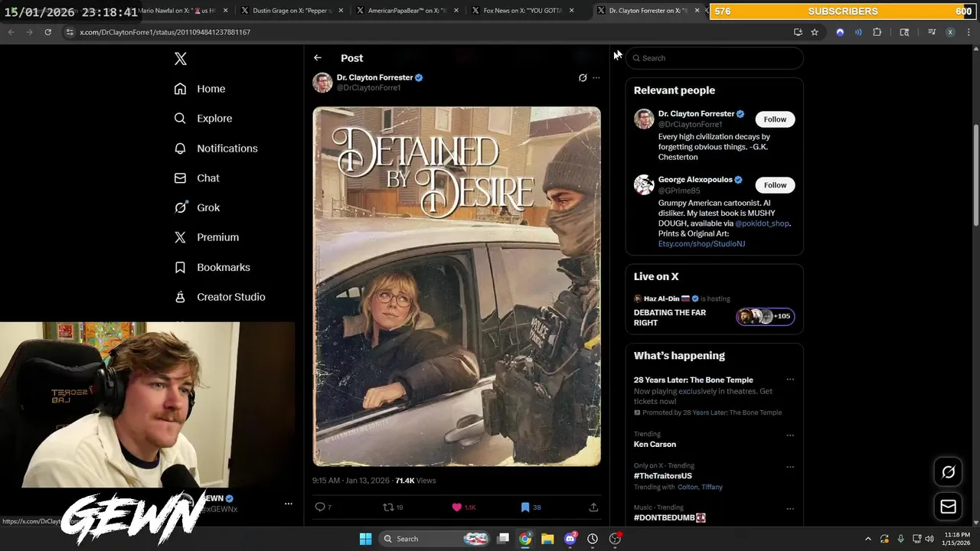Open 28 Years Later promoted trend
This screenshot has width=980, height=551.
[x=694, y=380]
